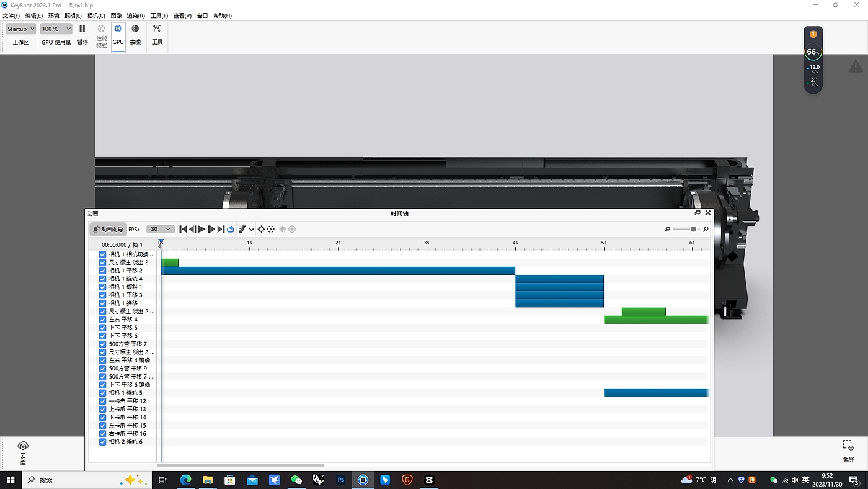Step back one frame in the timeline
The image size is (868, 489).
pyautogui.click(x=192, y=229)
